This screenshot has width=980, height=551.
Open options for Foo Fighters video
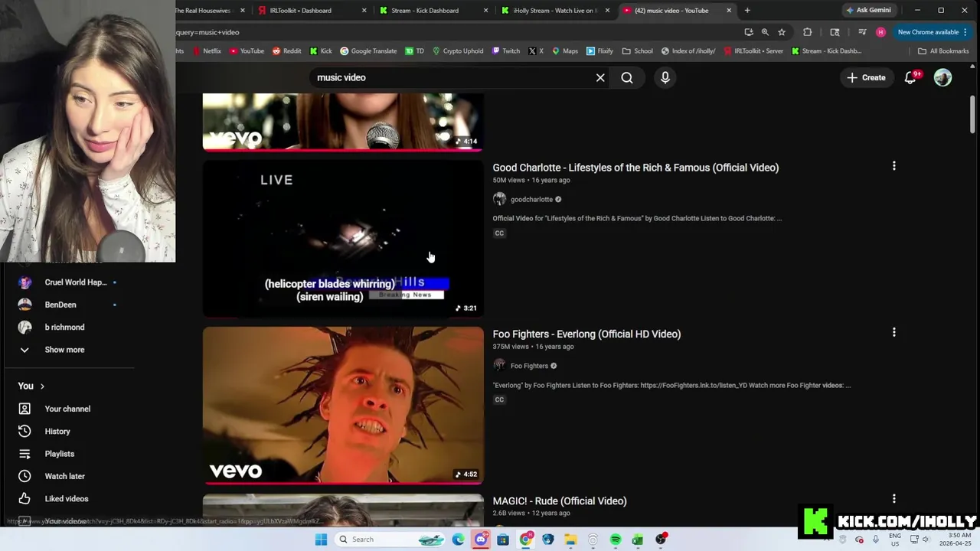pos(893,333)
